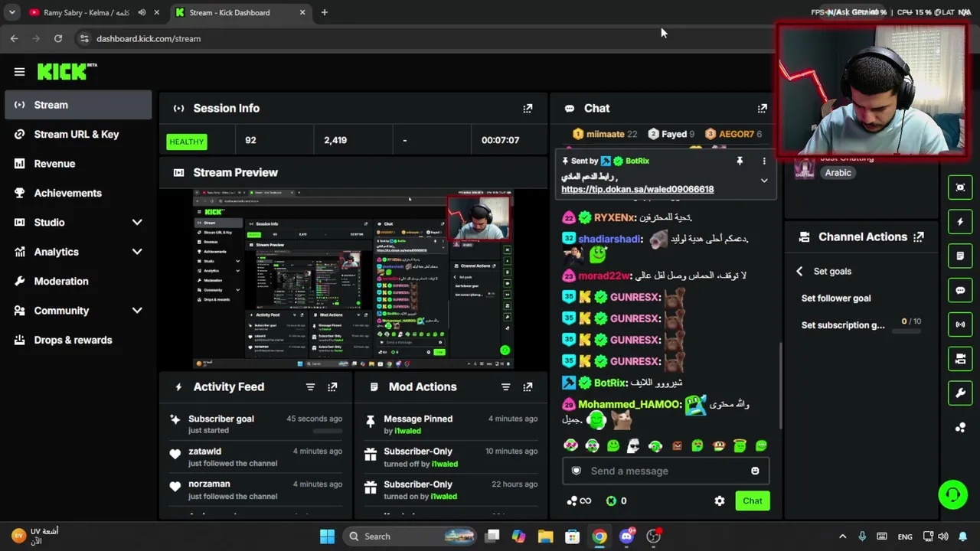Click Set follower goal
This screenshot has height=551, width=980.
pos(836,298)
